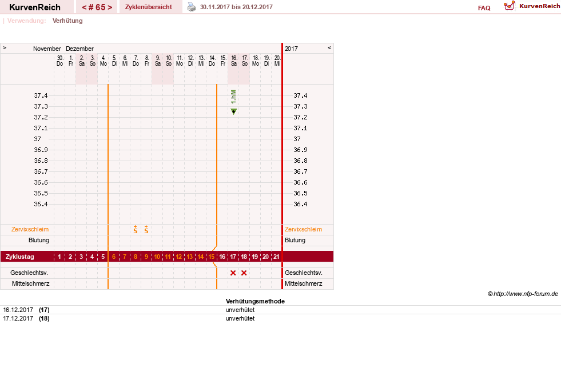Viewport: 561px width, 392px height.
Task: Click the right Geschlechtsv. row label
Action: [x=304, y=273]
